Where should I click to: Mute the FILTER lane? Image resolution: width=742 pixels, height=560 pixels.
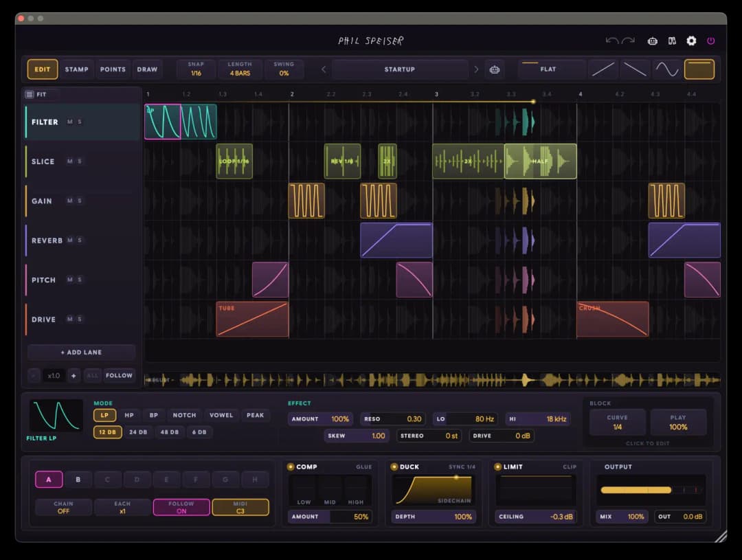tap(70, 122)
